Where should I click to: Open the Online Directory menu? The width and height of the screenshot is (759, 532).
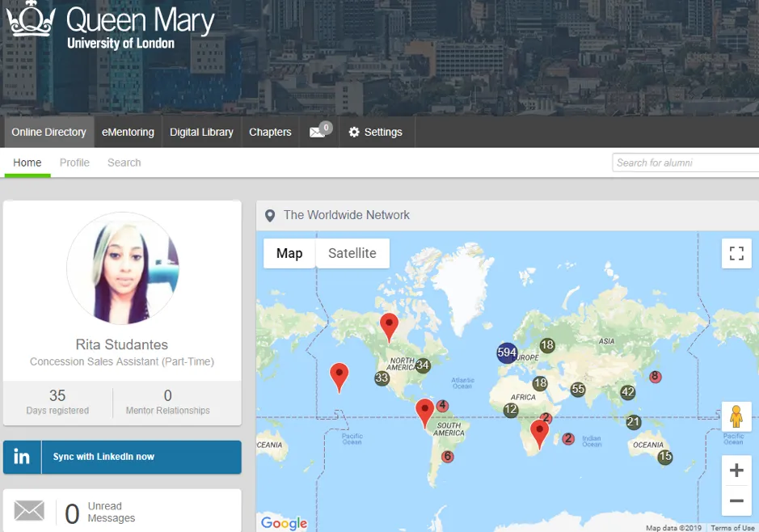(x=48, y=132)
